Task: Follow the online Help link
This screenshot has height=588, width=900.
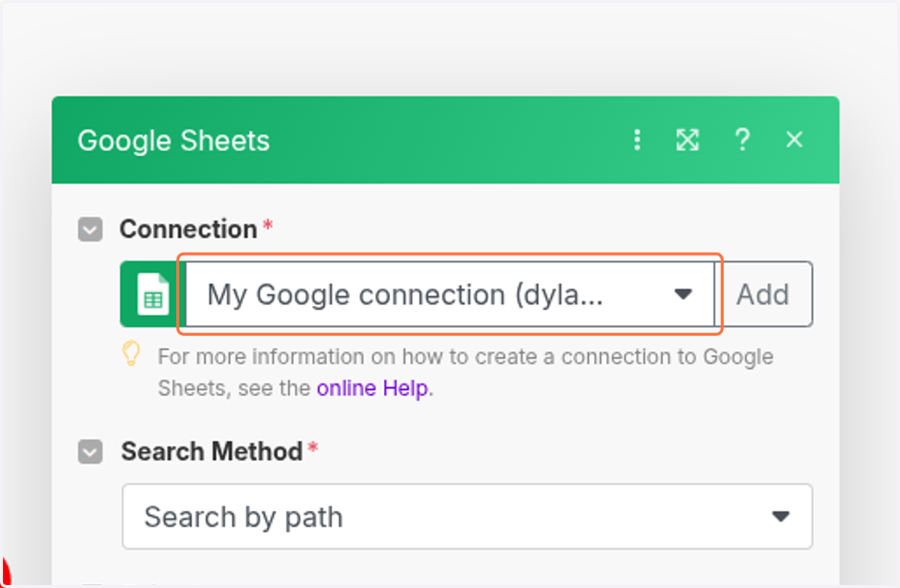Action: click(373, 388)
